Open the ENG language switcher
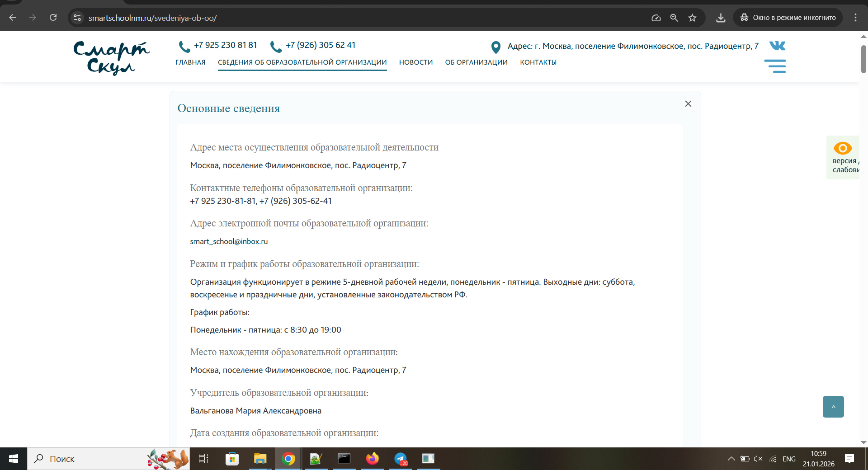 click(789, 459)
